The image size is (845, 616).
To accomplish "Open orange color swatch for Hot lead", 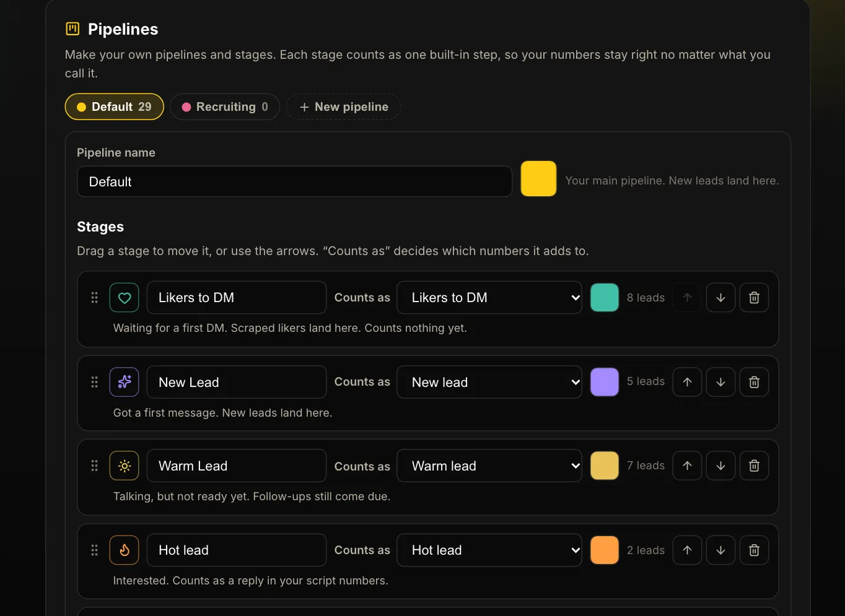I will point(605,550).
